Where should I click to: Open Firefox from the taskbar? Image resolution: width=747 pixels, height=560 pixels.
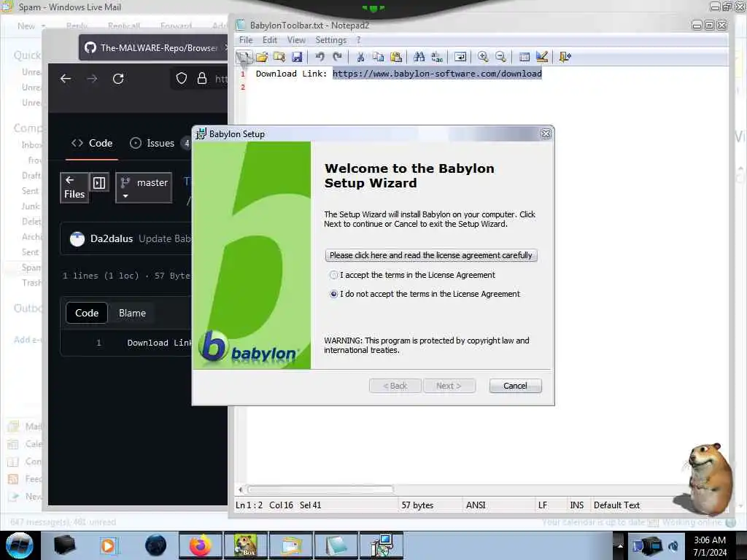pyautogui.click(x=201, y=545)
